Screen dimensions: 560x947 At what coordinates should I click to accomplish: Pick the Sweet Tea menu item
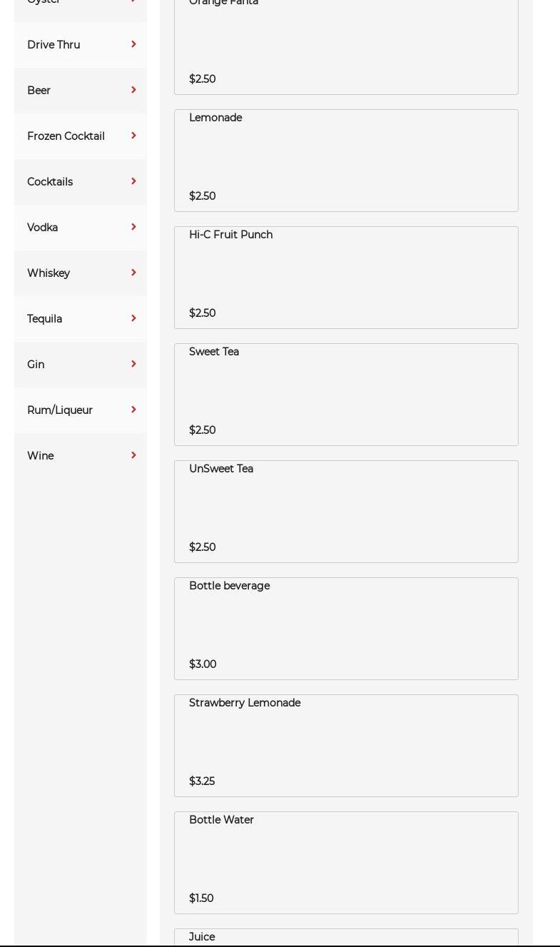(x=346, y=395)
